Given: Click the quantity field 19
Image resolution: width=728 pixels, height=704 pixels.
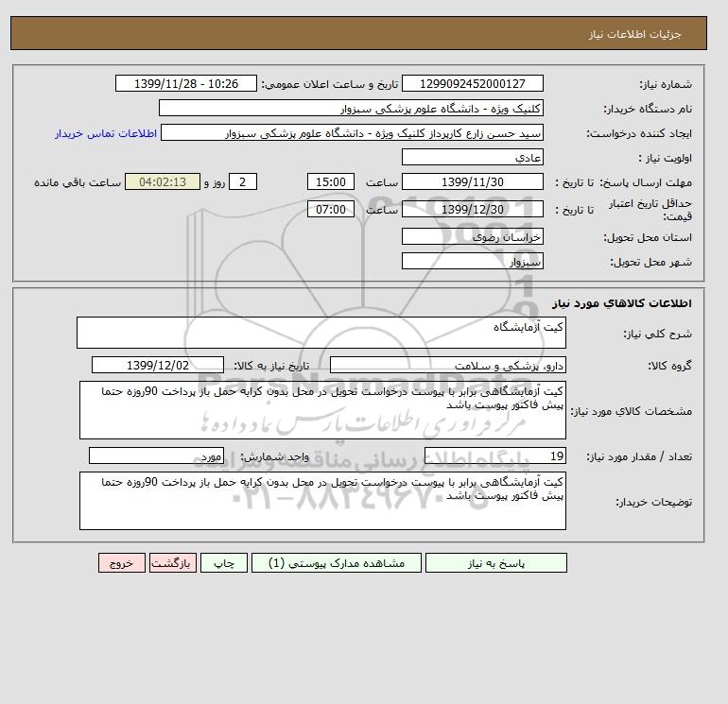Looking at the screenshot, I should pyautogui.click(x=495, y=455).
